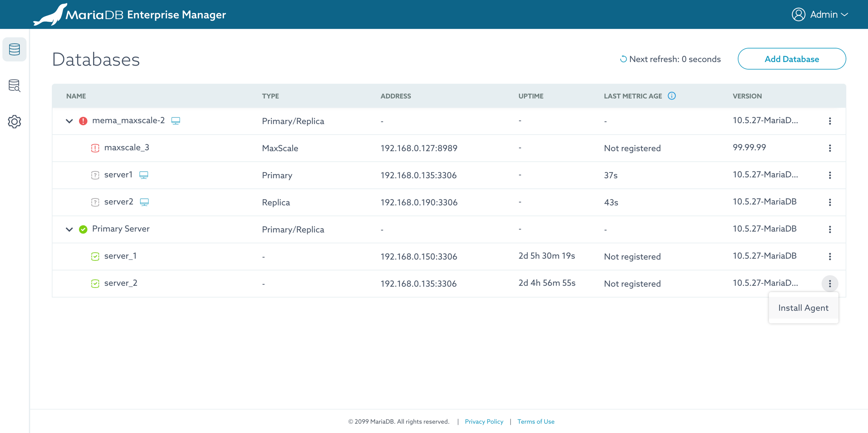Click the monitor icon beside server1
This screenshot has width=868, height=433.
point(144,175)
